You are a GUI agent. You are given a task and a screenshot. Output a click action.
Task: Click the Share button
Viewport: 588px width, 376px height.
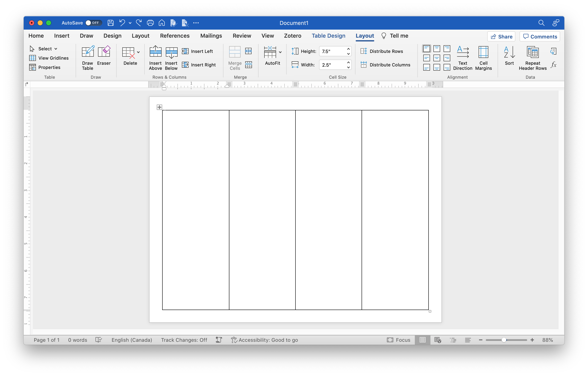point(502,36)
